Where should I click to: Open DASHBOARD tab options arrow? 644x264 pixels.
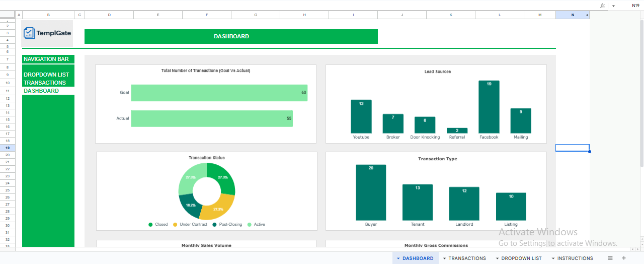[x=398, y=258]
